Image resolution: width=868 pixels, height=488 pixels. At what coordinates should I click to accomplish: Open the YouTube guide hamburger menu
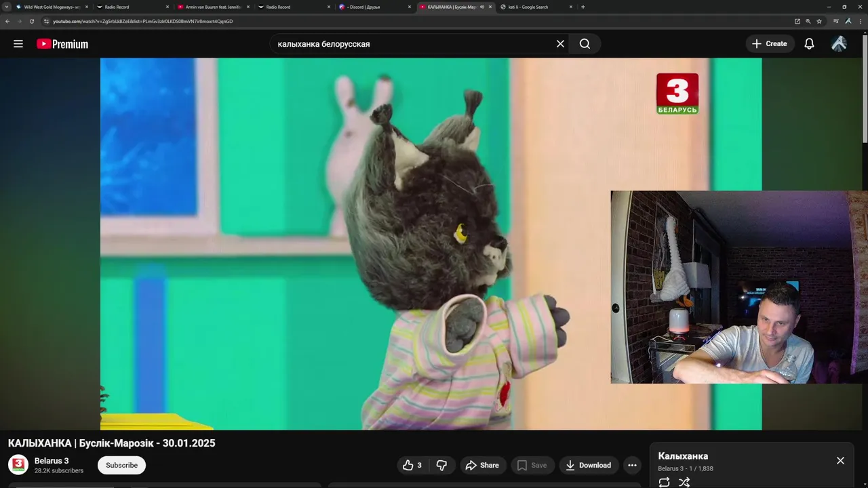click(18, 44)
